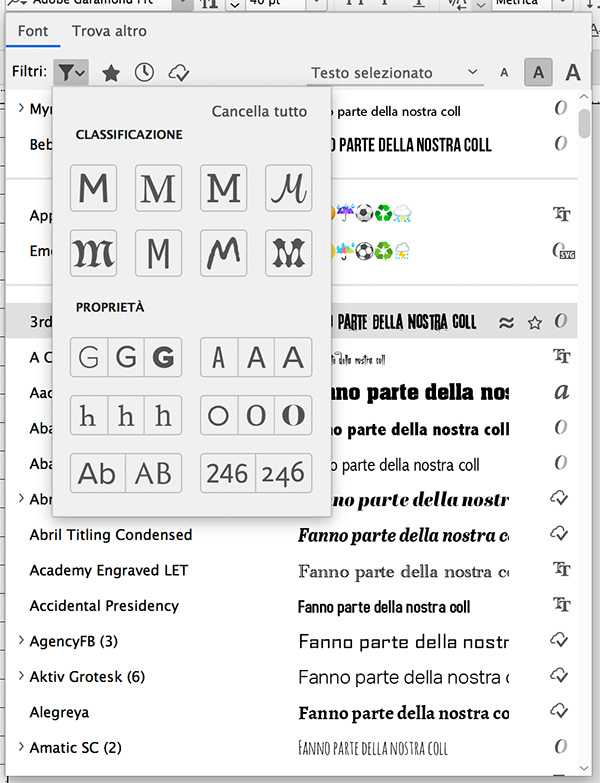The image size is (600, 783).
Task: Select medium x-height h property
Action: coord(126,415)
